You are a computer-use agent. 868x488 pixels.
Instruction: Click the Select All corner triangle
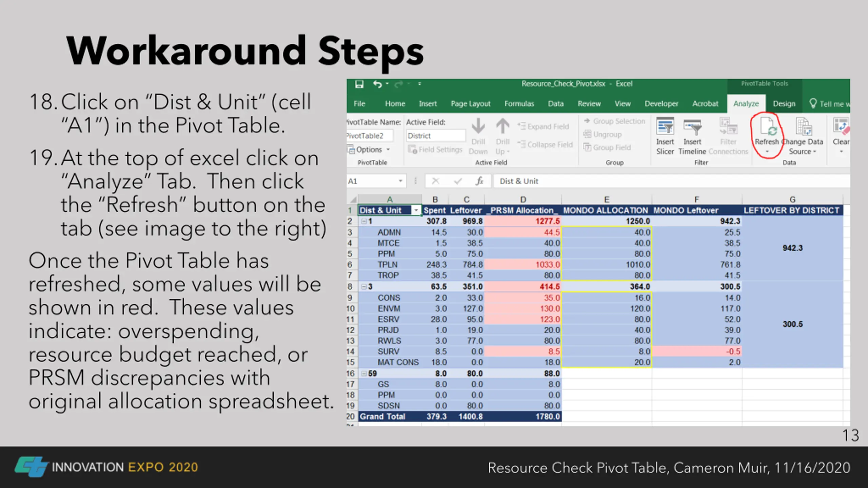point(353,199)
